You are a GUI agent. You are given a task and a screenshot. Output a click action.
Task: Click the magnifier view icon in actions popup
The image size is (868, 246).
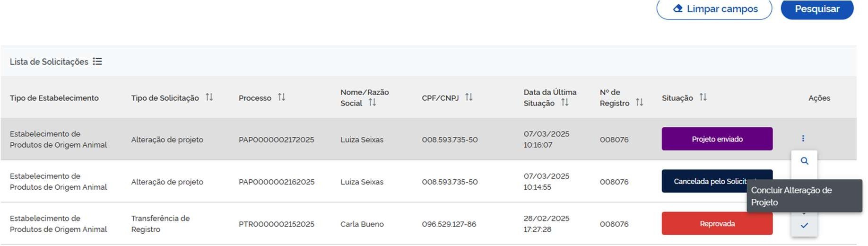tap(804, 161)
